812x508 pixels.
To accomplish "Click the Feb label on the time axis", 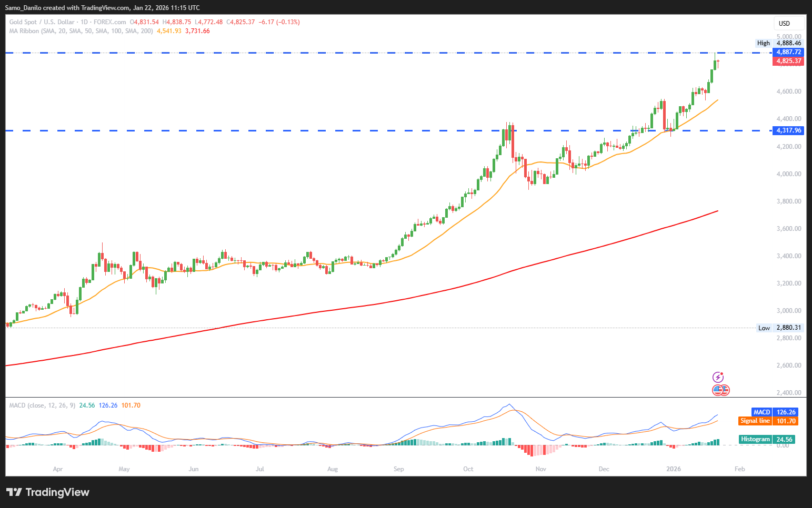I will (x=740, y=469).
